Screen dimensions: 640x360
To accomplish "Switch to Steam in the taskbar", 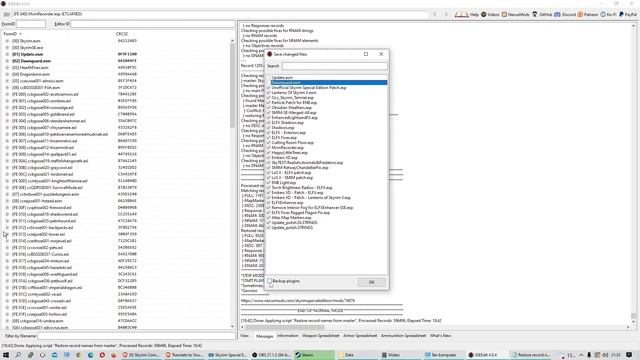I will tap(313, 355).
